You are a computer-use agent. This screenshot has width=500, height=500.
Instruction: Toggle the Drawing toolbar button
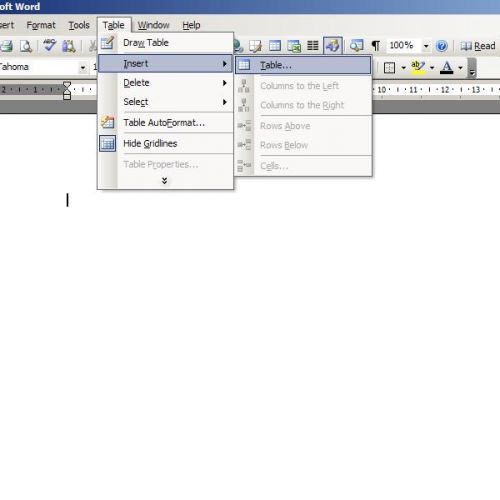coord(333,46)
